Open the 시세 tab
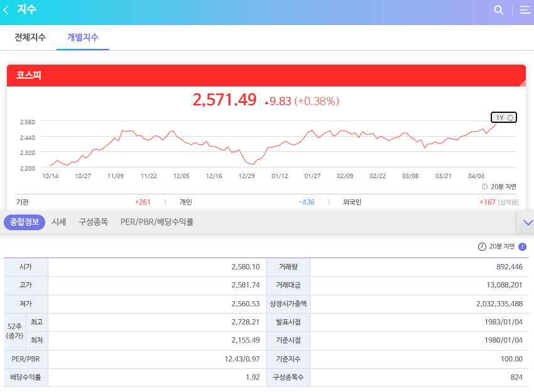Image resolution: width=534 pixels, height=392 pixels. pos(59,222)
